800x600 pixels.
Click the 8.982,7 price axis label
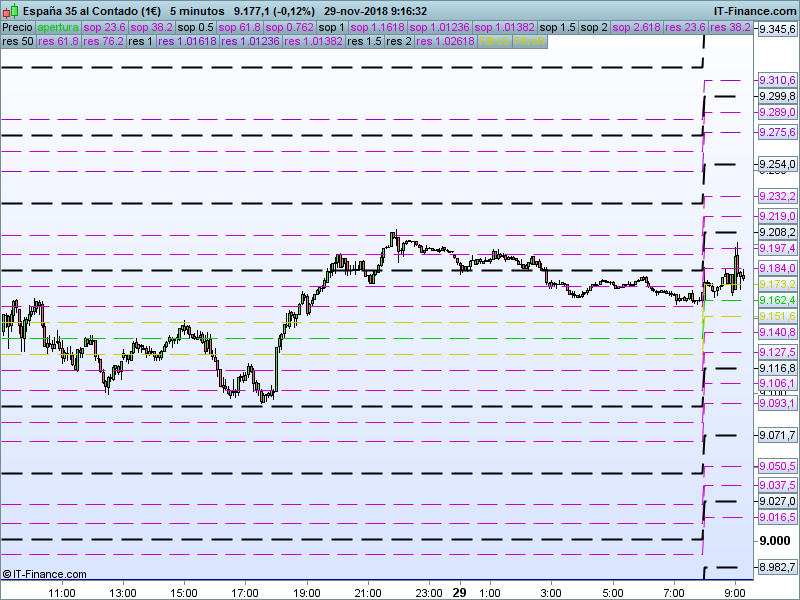coord(777,567)
